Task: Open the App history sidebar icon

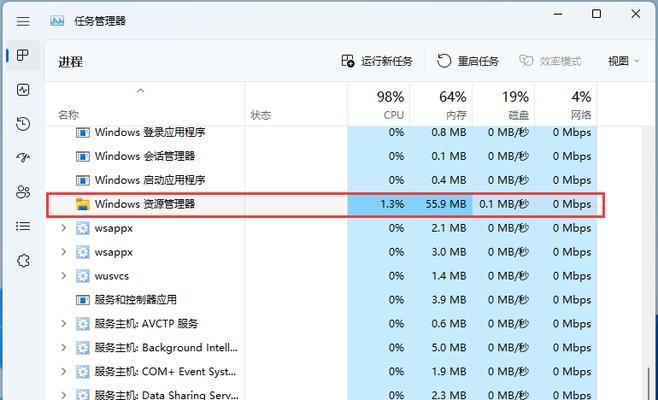Action: (x=23, y=124)
